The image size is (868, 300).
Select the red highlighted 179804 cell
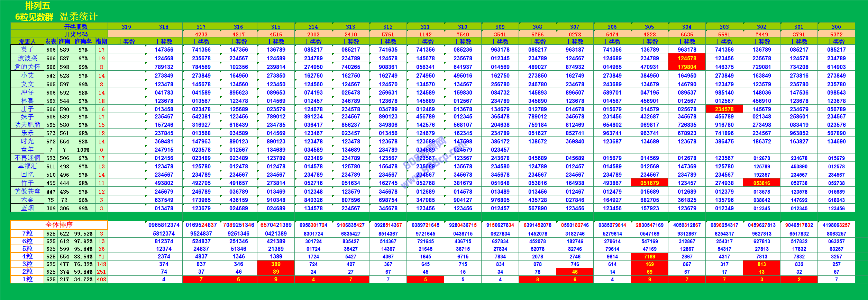pos(687,67)
